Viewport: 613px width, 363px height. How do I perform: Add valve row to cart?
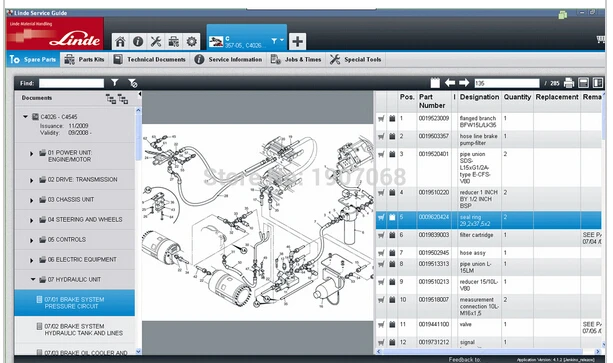(381, 324)
